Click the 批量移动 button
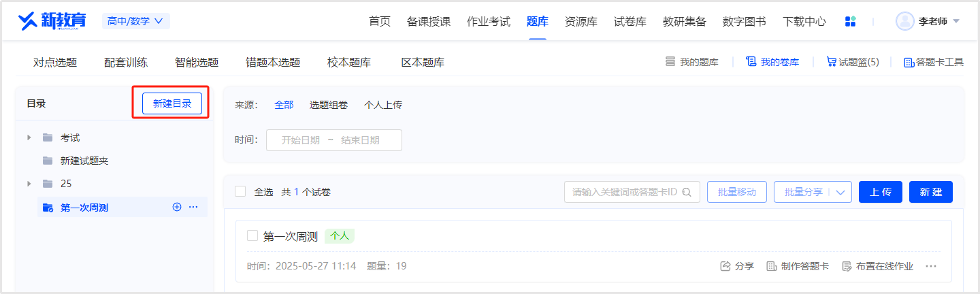 737,192
